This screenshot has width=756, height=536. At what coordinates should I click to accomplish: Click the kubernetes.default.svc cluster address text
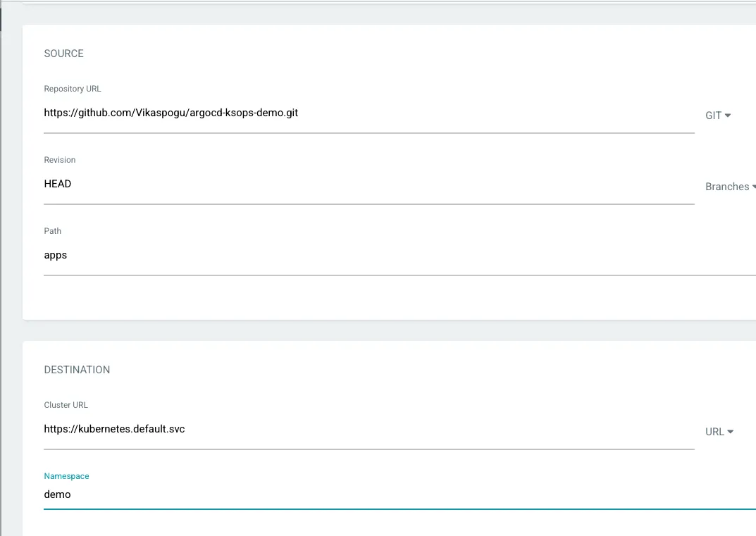[114, 429]
